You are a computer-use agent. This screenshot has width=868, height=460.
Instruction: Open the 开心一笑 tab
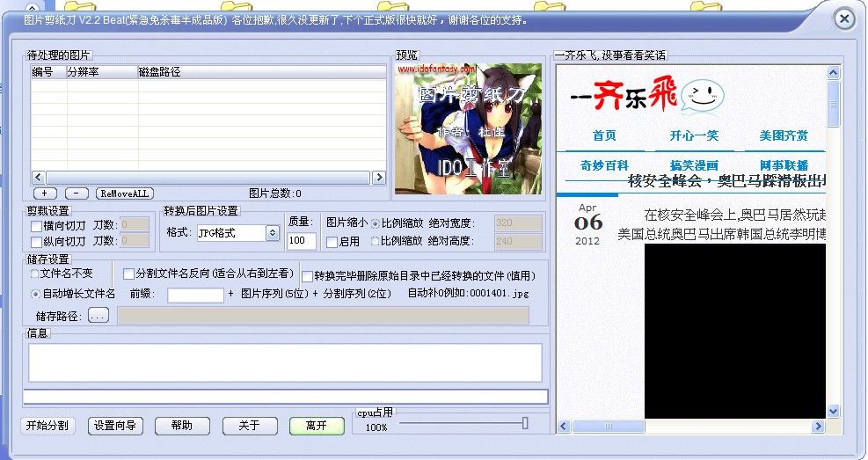(694, 135)
